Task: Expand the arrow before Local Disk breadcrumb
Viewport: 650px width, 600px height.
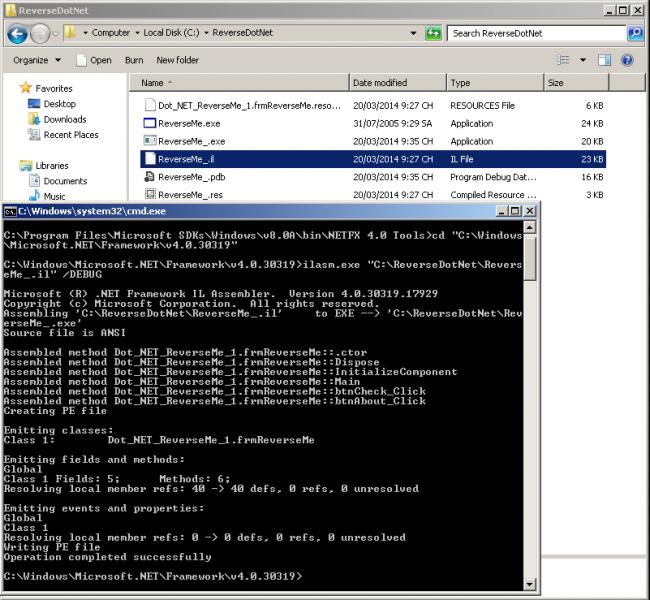Action: pos(137,33)
